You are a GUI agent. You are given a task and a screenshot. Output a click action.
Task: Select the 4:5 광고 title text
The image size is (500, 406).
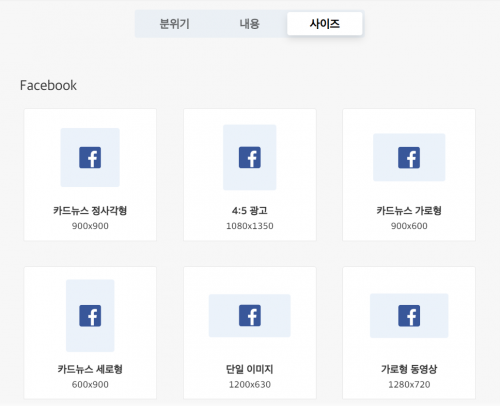(250, 211)
